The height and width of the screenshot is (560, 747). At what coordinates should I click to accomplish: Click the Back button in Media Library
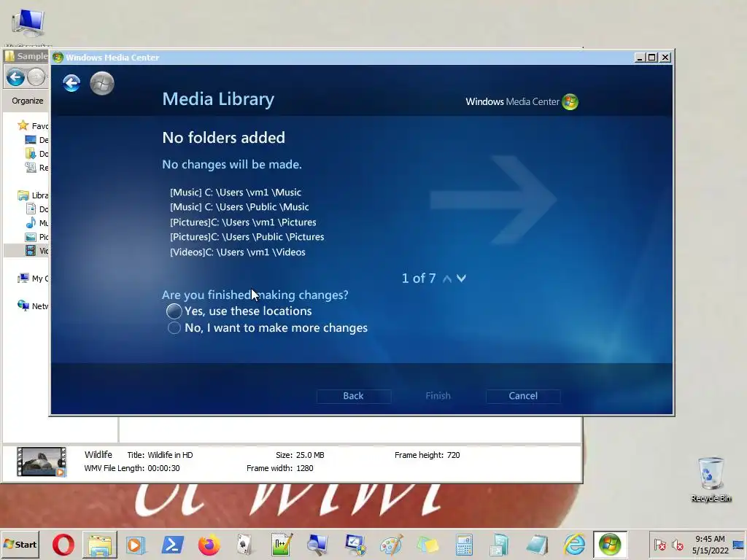tap(354, 396)
